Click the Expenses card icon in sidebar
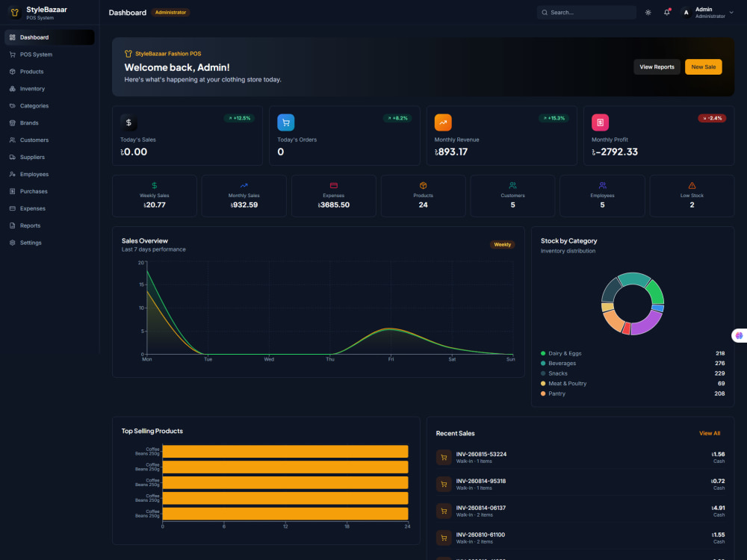This screenshot has height=560, width=747. click(13, 208)
